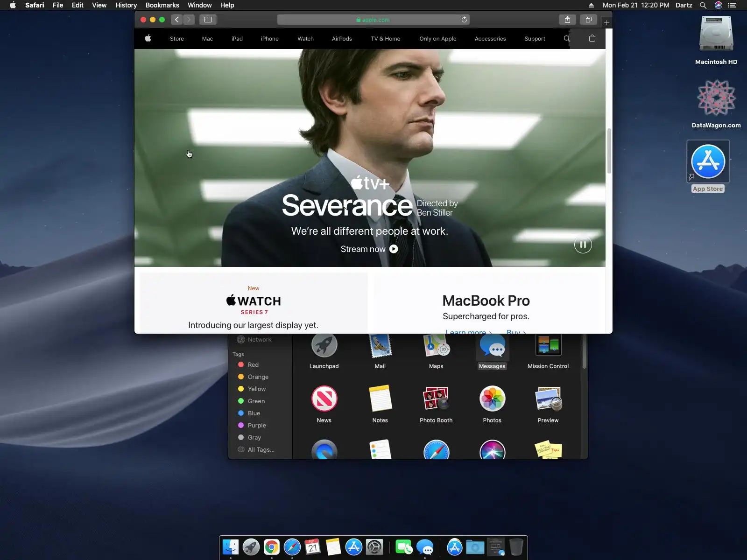Select the DataWagon.com desktop icon

click(716, 104)
